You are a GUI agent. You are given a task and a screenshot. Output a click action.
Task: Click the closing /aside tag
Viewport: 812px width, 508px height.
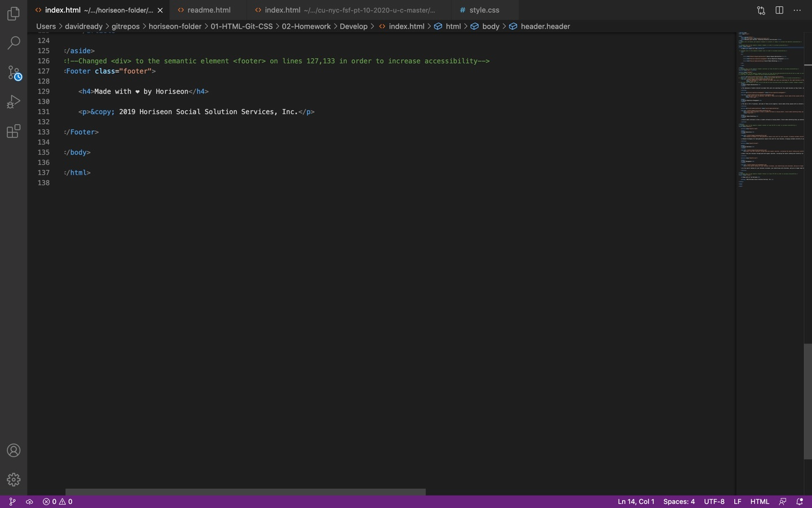[x=79, y=51]
